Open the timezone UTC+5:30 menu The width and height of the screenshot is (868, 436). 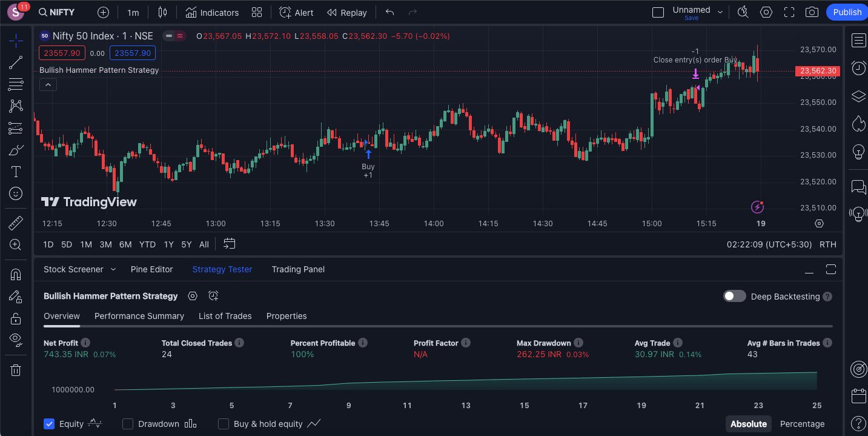(x=769, y=244)
